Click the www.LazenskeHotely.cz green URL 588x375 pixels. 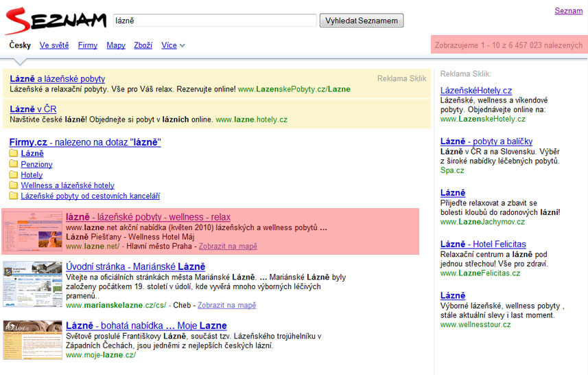[483, 119]
